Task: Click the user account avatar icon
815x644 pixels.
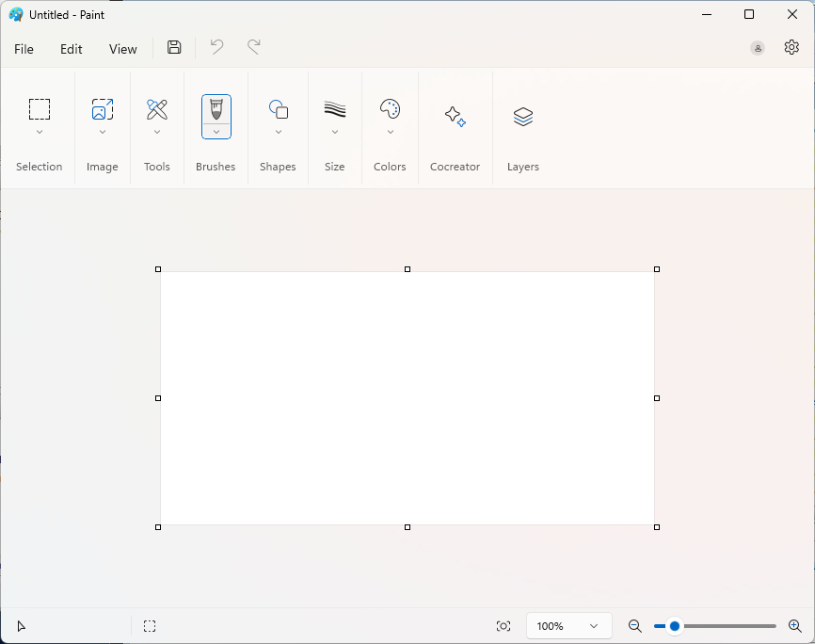Action: [758, 48]
